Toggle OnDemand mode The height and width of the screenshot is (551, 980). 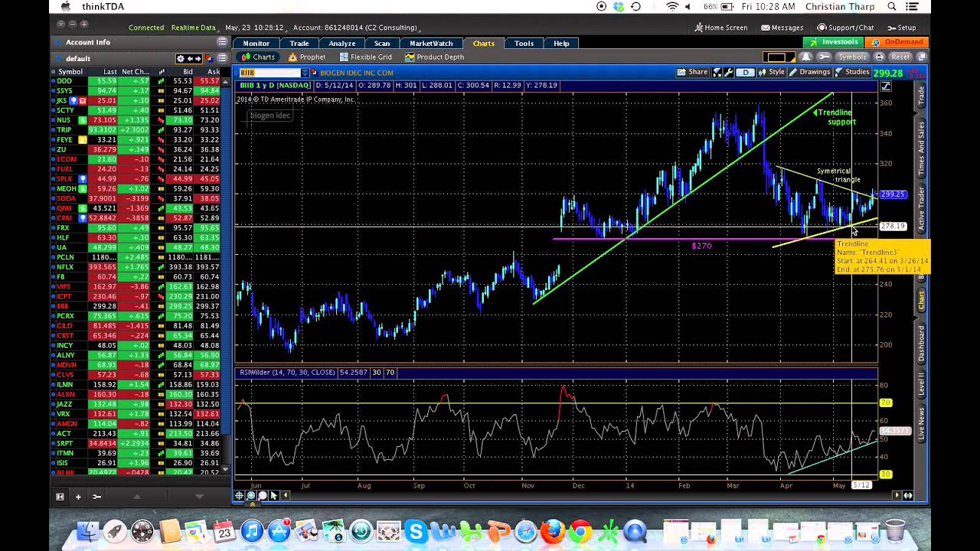click(x=898, y=42)
